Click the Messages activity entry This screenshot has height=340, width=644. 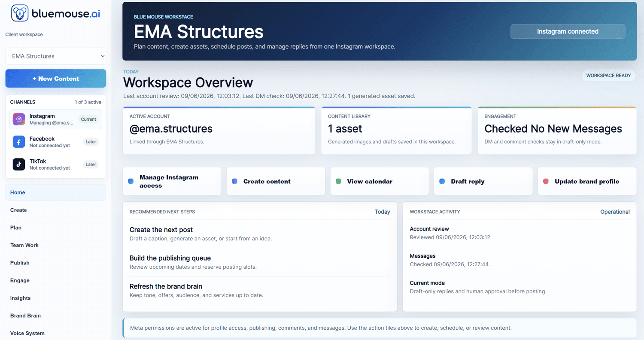(519, 260)
